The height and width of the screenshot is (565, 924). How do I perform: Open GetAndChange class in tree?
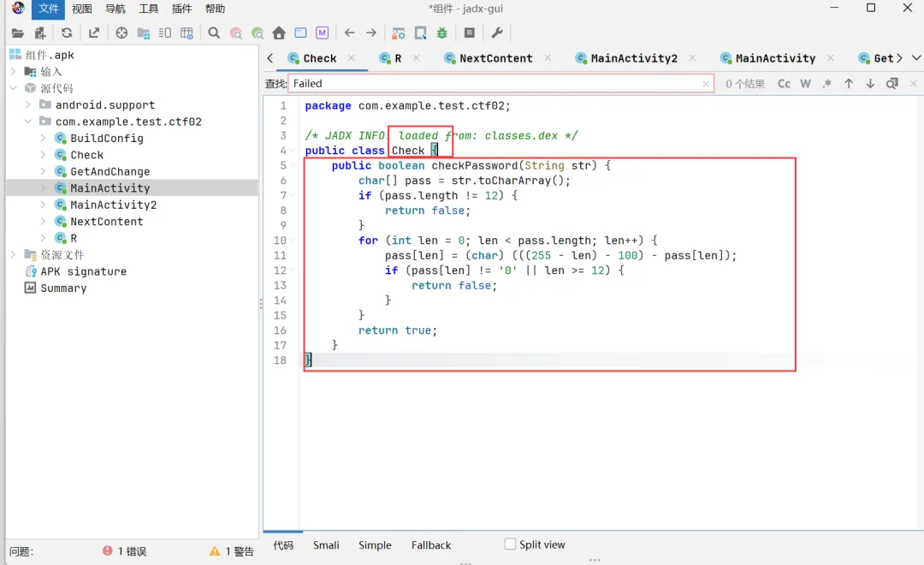click(110, 171)
